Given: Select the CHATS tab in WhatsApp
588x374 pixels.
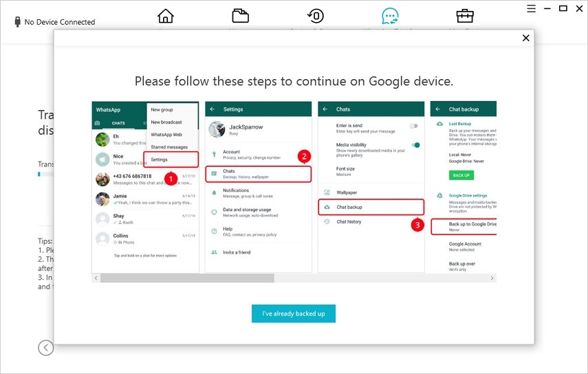Looking at the screenshot, I should pyautogui.click(x=118, y=123).
